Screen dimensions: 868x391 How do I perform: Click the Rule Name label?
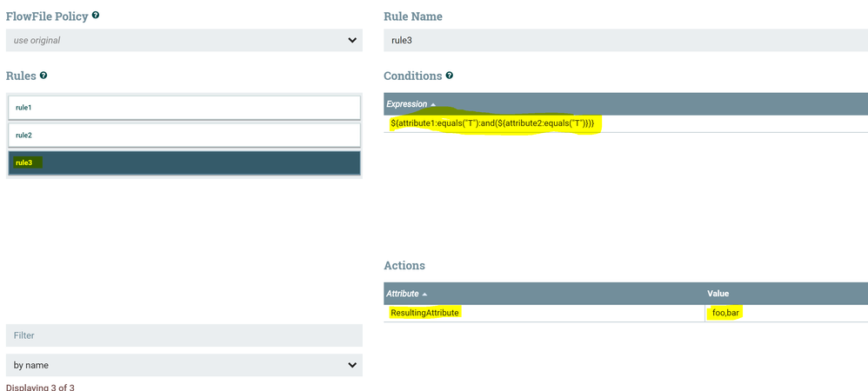pos(413,16)
